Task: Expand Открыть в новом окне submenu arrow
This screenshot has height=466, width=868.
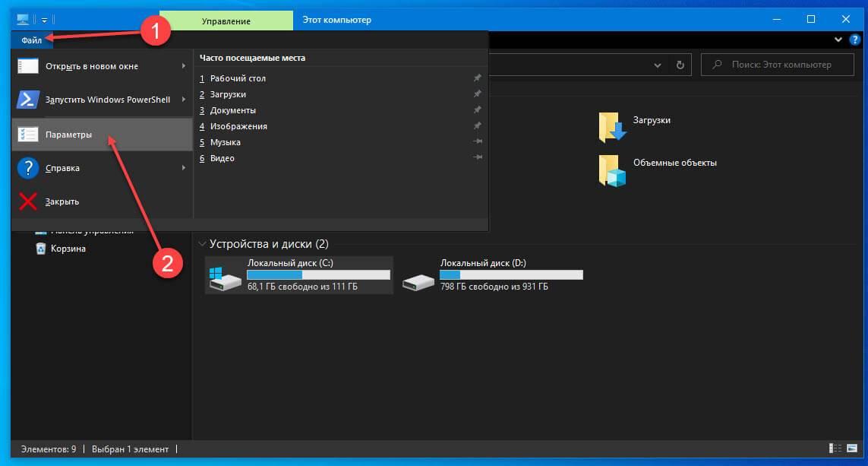Action: 183,66
